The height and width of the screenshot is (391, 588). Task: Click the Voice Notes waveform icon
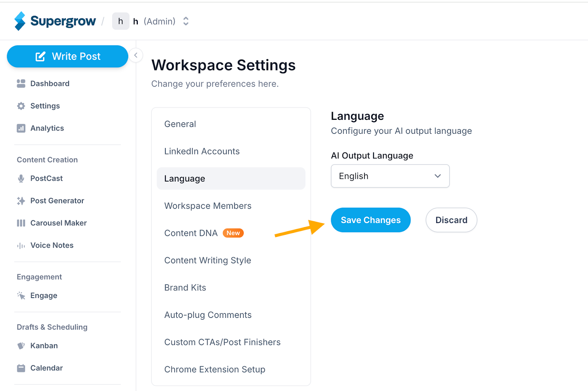pyautogui.click(x=21, y=245)
